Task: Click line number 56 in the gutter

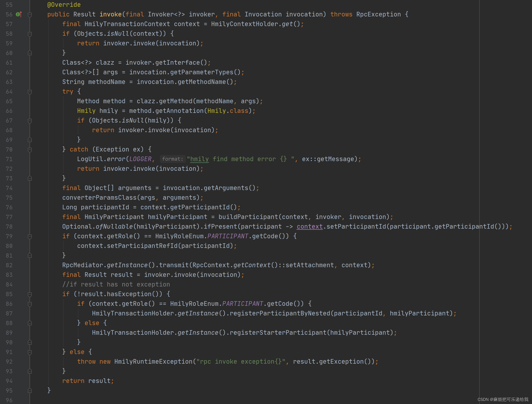Action: [x=9, y=14]
